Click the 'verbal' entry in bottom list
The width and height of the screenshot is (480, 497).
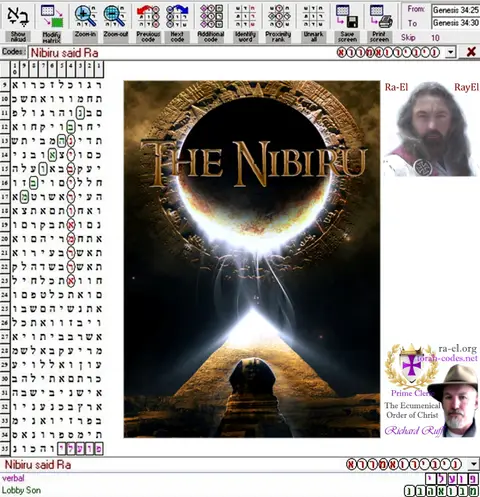(13, 478)
